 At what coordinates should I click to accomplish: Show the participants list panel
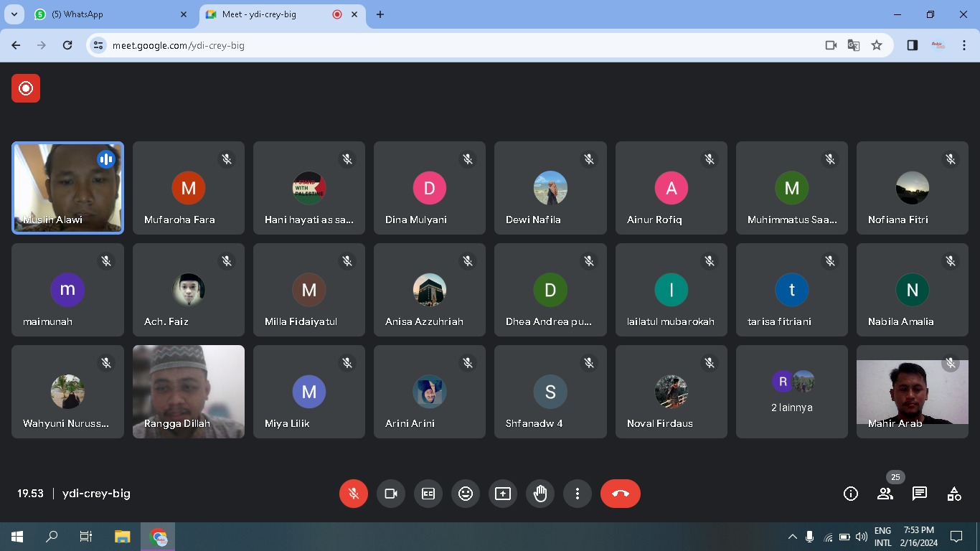pyautogui.click(x=885, y=494)
